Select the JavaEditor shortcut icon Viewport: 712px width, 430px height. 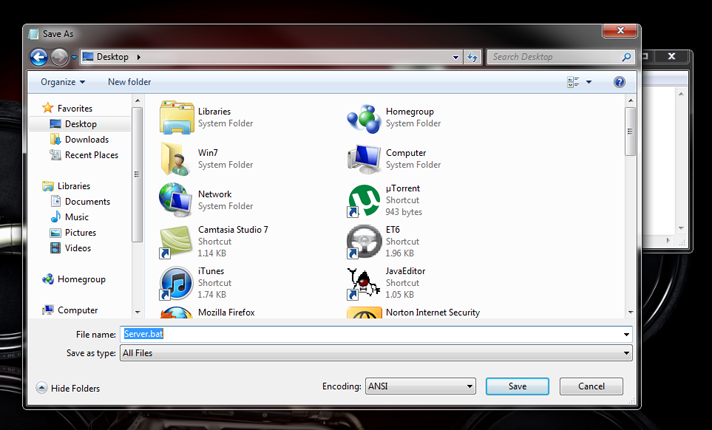point(364,283)
